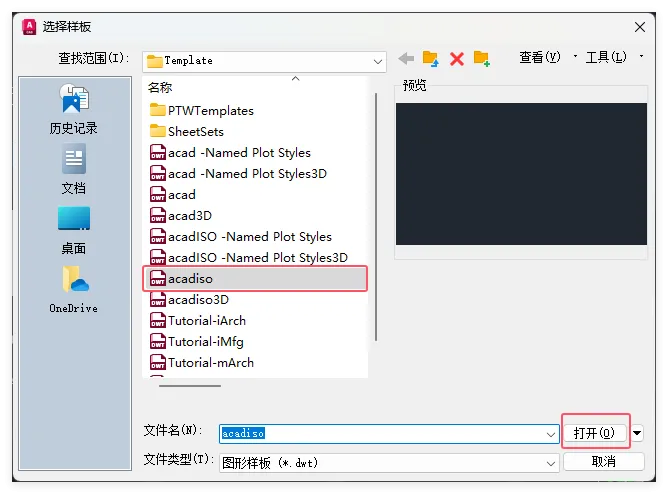This screenshot has height=494, width=668.
Task: Create a new folder with the folder-plus icon
Action: pos(482,58)
